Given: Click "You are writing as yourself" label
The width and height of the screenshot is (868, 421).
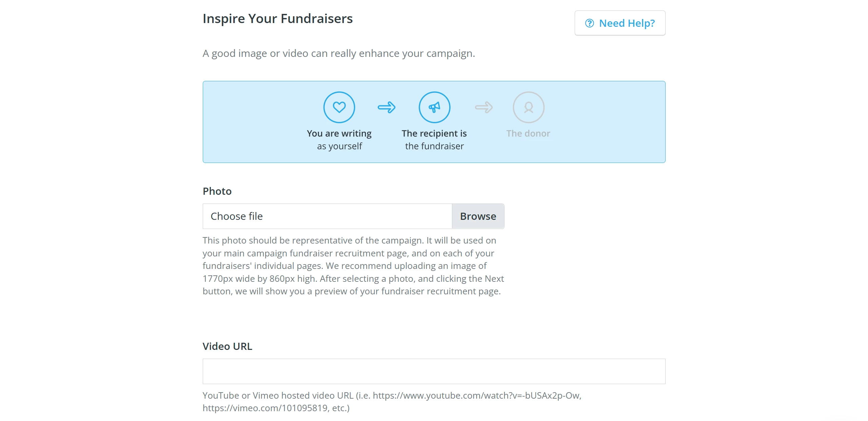Looking at the screenshot, I should point(339,140).
